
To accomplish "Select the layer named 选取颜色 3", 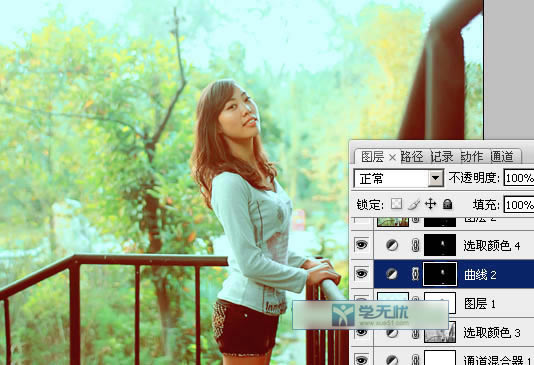I will point(492,332).
